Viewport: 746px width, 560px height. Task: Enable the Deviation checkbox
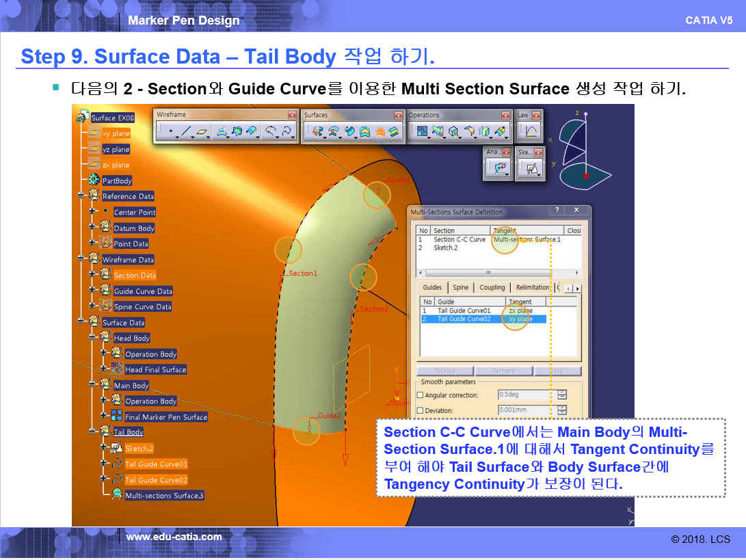(x=421, y=410)
